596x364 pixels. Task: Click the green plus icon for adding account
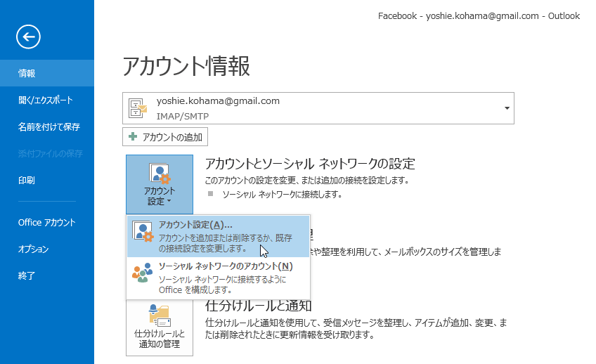tap(133, 136)
